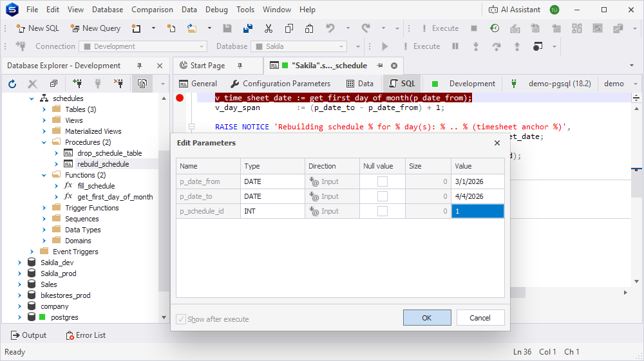Create a New Query
The width and height of the screenshot is (644, 361).
[x=95, y=28]
